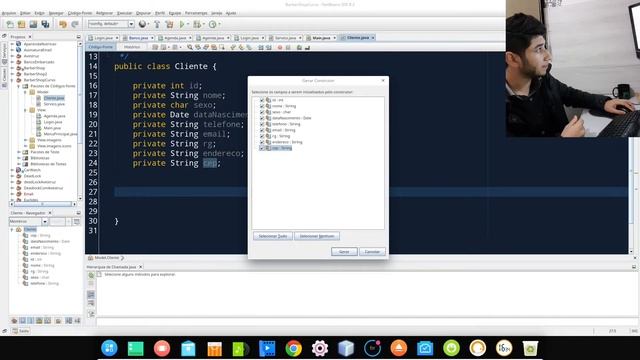The width and height of the screenshot is (640, 360).
Task: Click the Redo arrow icon
Action: pos(75,24)
